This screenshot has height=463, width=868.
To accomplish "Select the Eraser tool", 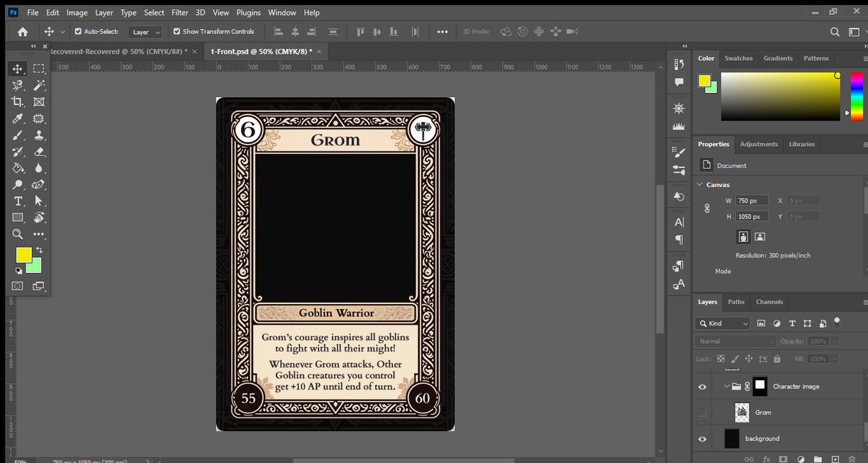I will 39,152.
